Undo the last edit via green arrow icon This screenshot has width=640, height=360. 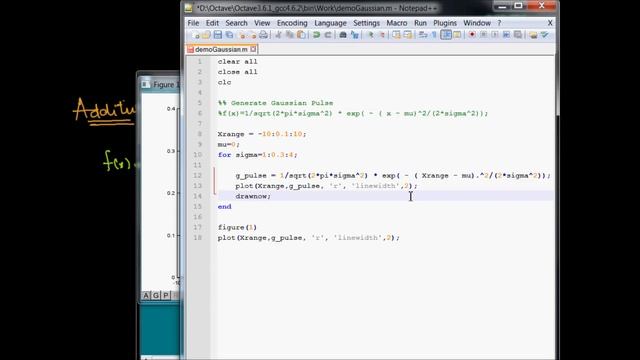click(316, 35)
